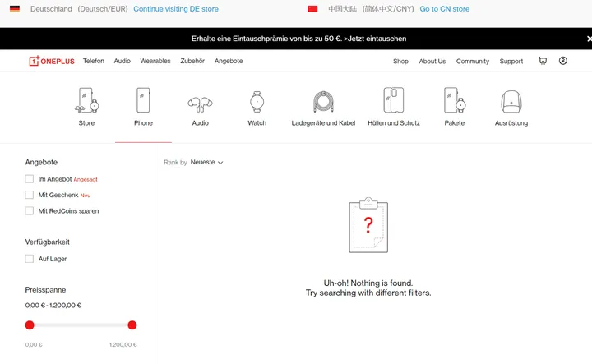Enable the Im Angebot checkbox

[x=30, y=179]
